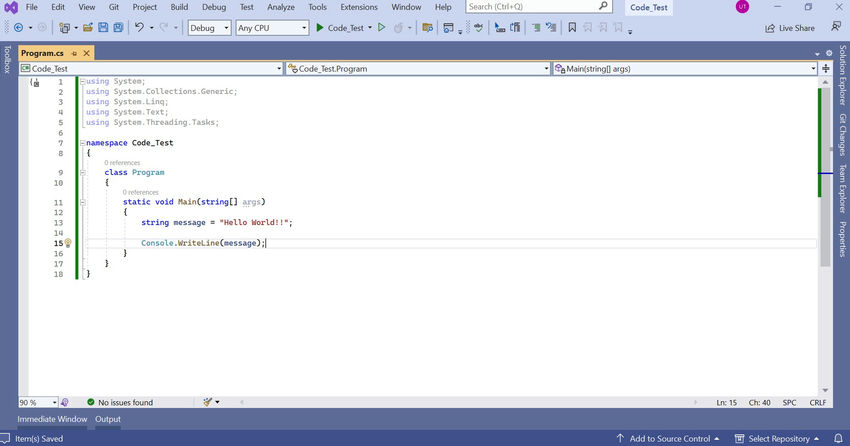The width and height of the screenshot is (850, 446).
Task: Click the IntelliCode icon beside zoom box
Action: [65, 402]
